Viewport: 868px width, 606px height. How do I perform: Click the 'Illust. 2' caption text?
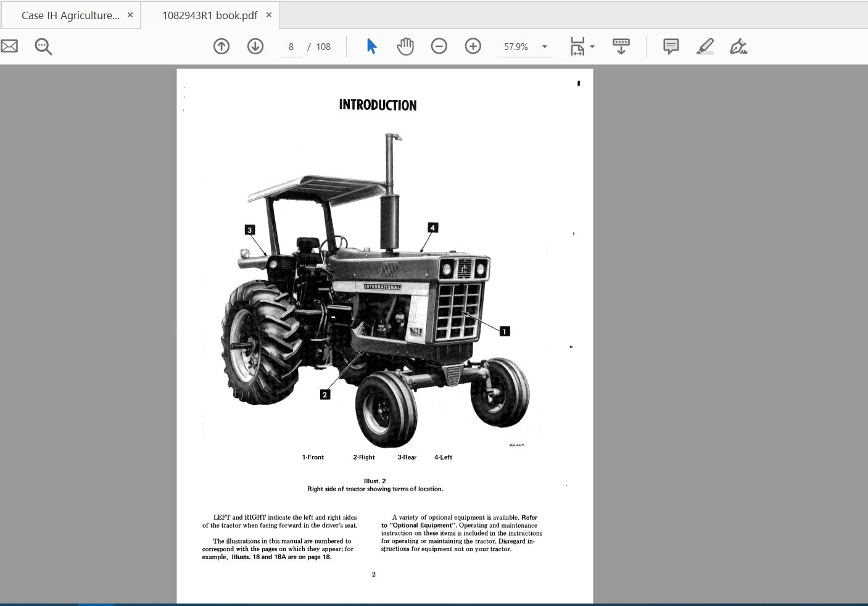[x=375, y=481]
